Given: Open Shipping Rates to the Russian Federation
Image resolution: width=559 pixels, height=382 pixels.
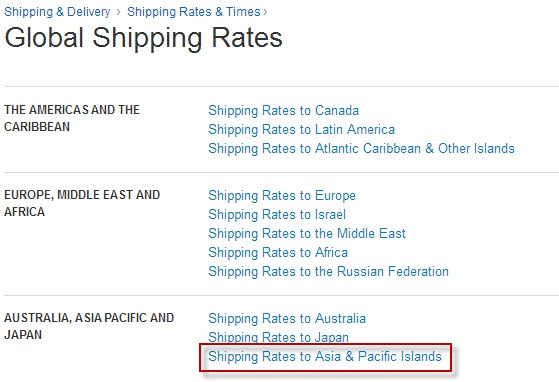Looking at the screenshot, I should [x=328, y=271].
